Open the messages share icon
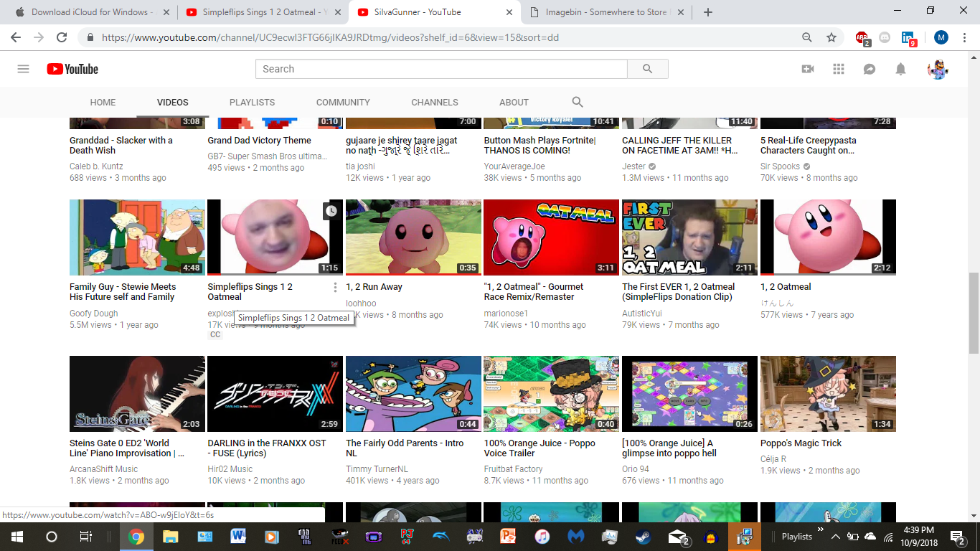This screenshot has width=980, height=551. [x=870, y=69]
